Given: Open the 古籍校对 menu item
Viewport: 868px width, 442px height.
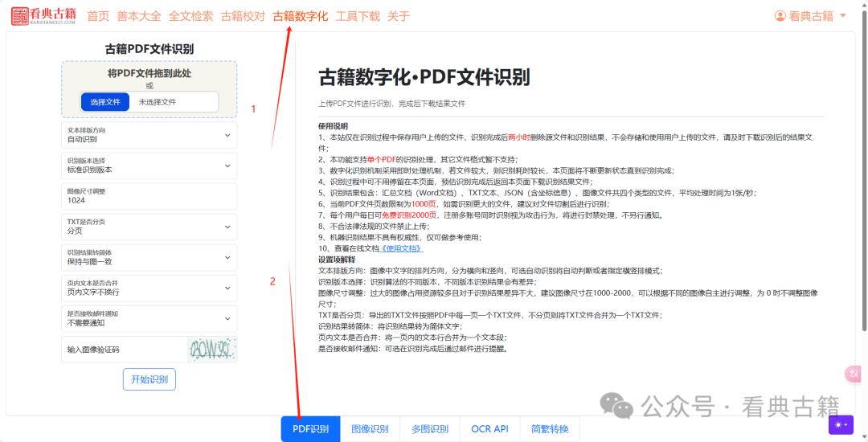Looking at the screenshot, I should 243,16.
